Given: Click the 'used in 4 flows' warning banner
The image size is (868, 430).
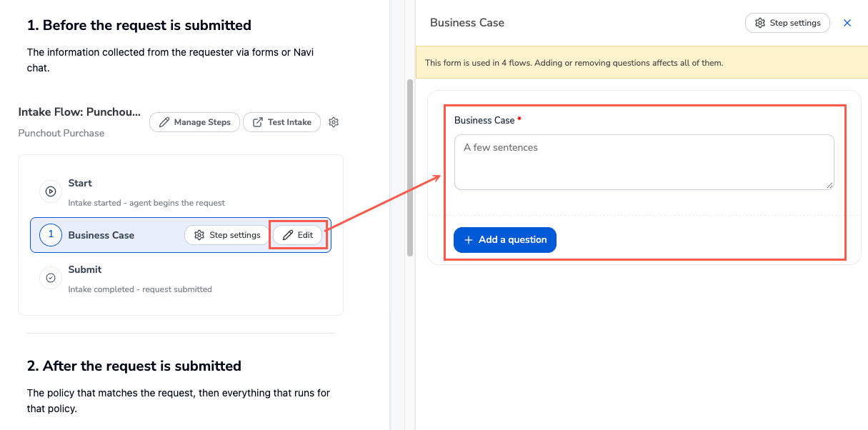Looking at the screenshot, I should pos(642,62).
